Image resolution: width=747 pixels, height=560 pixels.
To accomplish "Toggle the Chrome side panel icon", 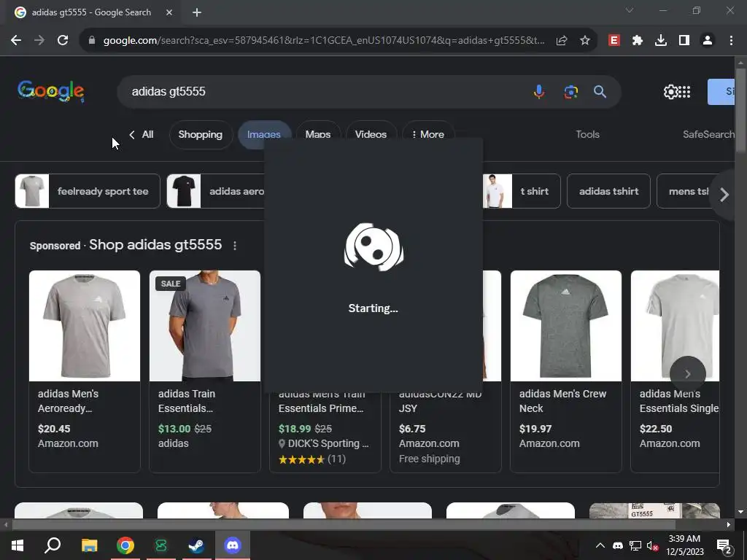I will (x=684, y=41).
